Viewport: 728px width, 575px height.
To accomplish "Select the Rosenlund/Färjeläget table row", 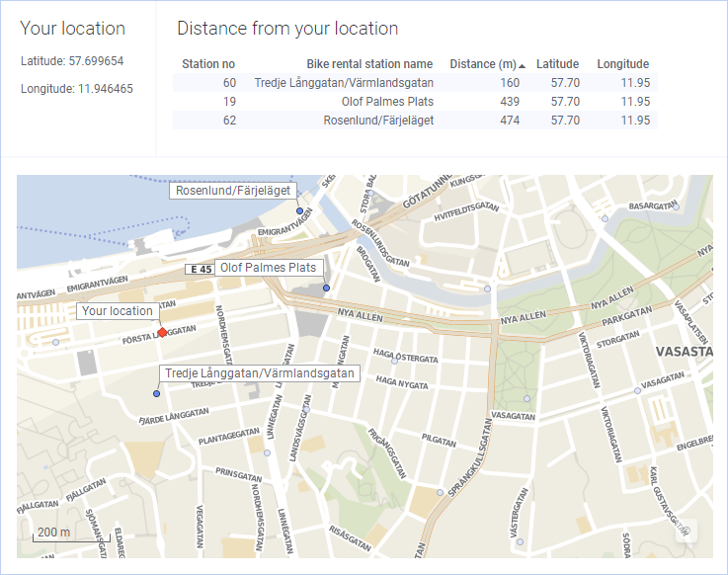I will click(x=415, y=121).
